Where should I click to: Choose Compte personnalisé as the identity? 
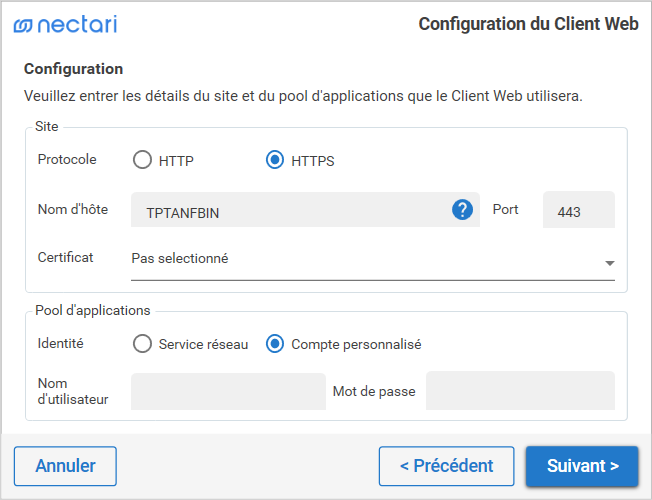(275, 344)
